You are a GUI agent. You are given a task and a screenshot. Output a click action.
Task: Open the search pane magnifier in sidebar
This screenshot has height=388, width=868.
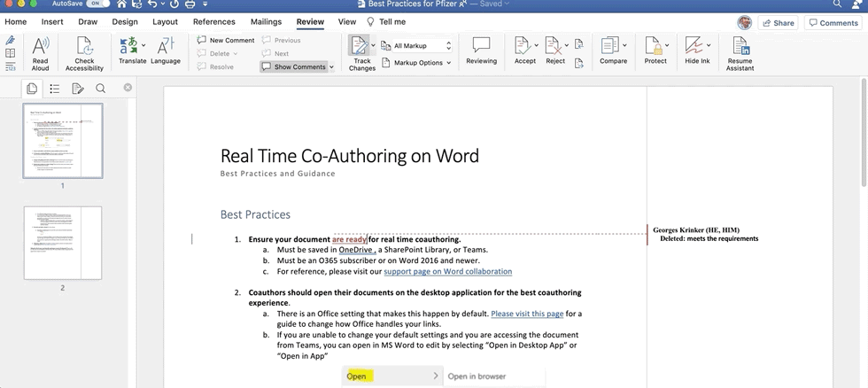[100, 88]
